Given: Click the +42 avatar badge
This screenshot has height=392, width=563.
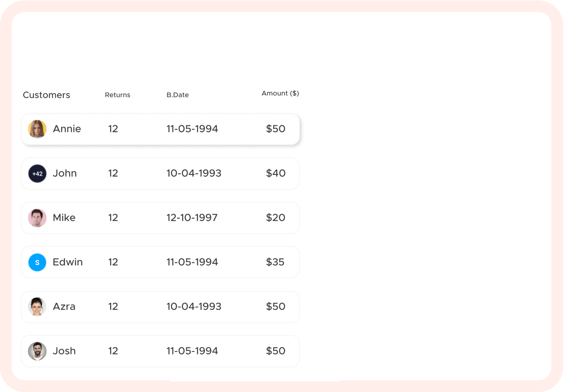Looking at the screenshot, I should (x=37, y=174).
